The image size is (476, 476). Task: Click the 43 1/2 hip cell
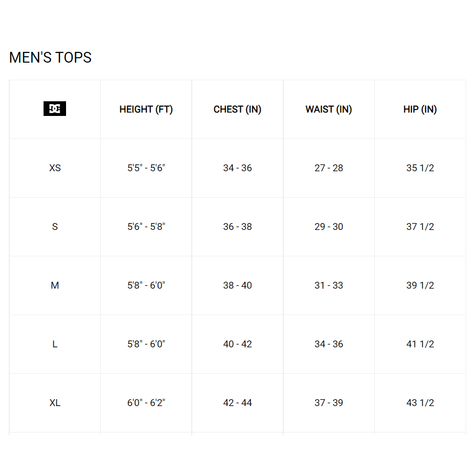click(x=420, y=403)
